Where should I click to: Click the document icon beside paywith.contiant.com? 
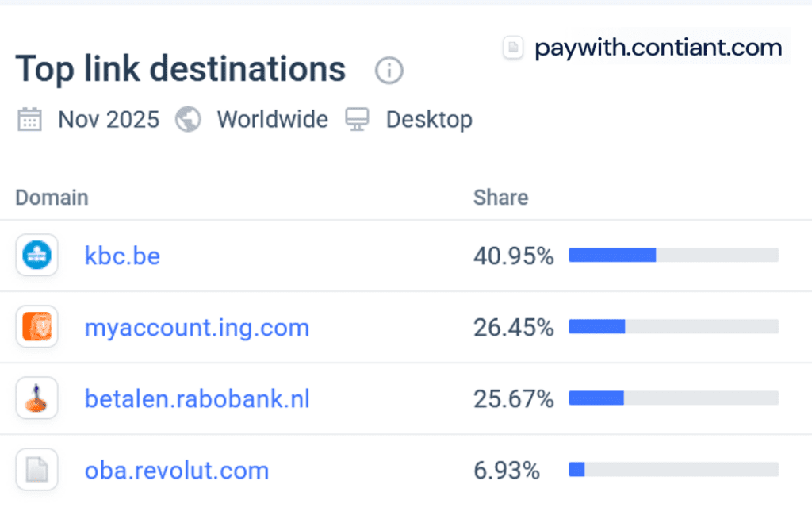514,48
